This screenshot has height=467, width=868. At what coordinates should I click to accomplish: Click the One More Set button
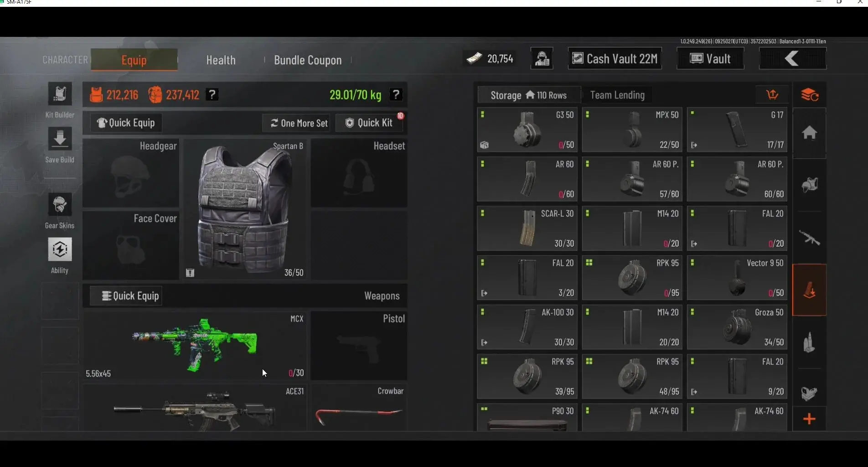(x=299, y=123)
